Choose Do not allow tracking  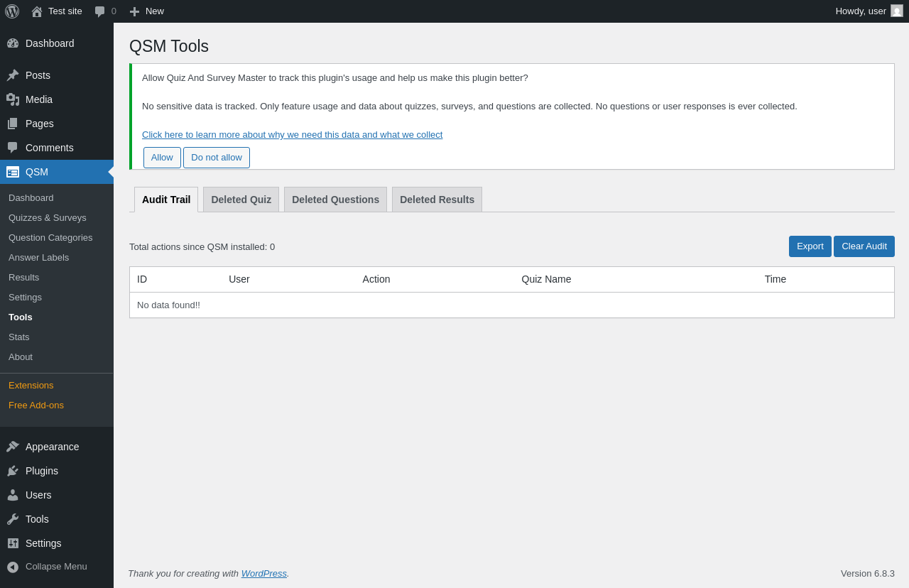click(x=217, y=158)
